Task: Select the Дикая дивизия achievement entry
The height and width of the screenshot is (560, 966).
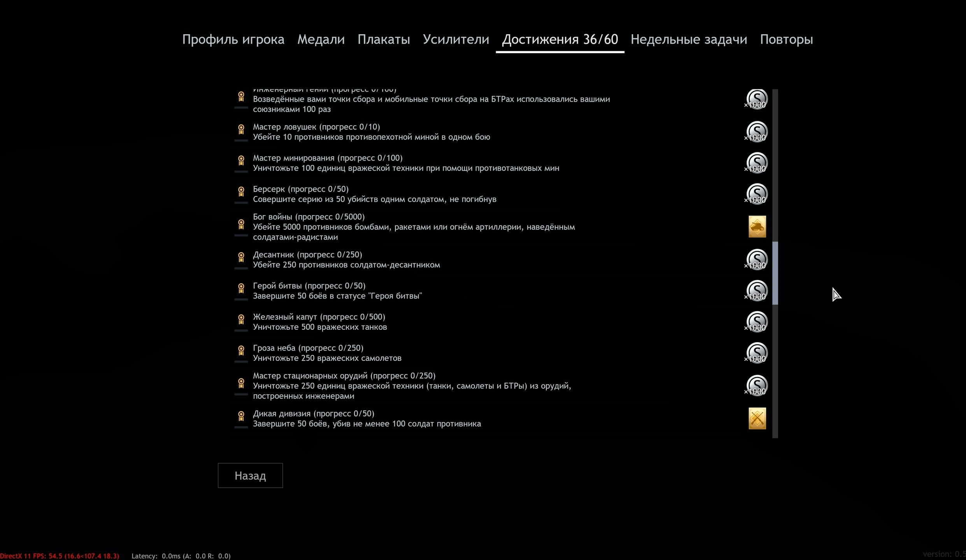Action: pos(366,418)
